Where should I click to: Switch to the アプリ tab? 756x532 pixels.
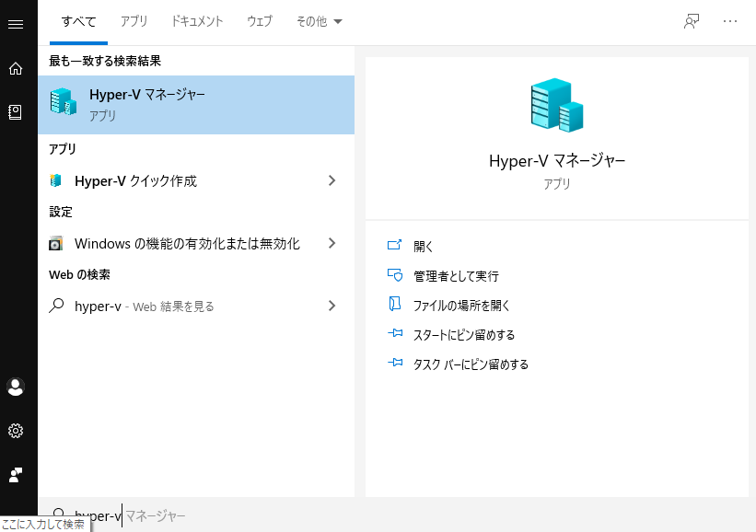[x=134, y=22]
